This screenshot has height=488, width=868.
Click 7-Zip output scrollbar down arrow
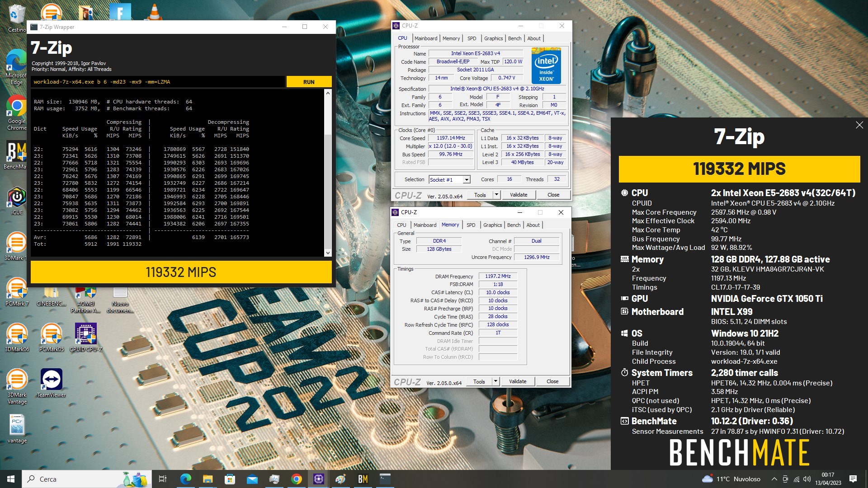click(x=328, y=253)
